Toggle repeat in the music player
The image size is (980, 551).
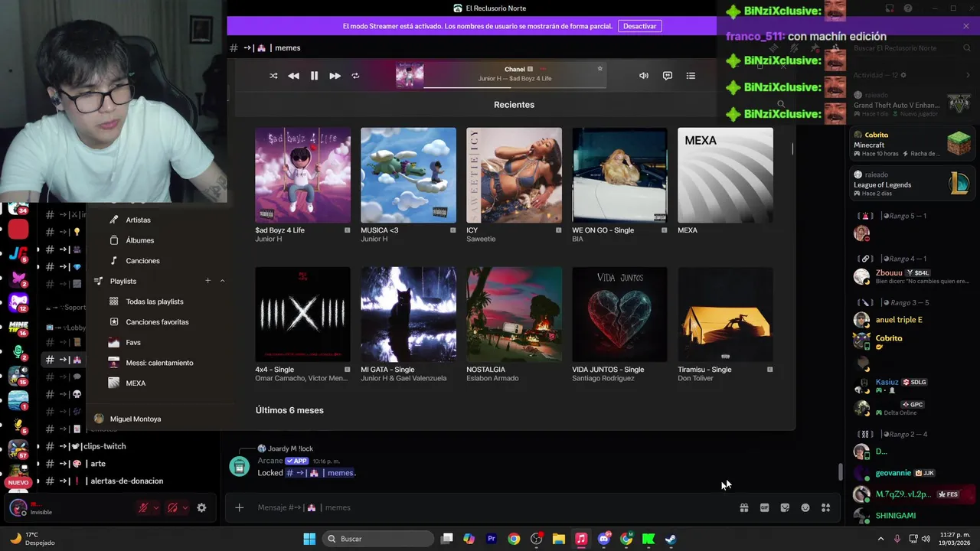355,76
